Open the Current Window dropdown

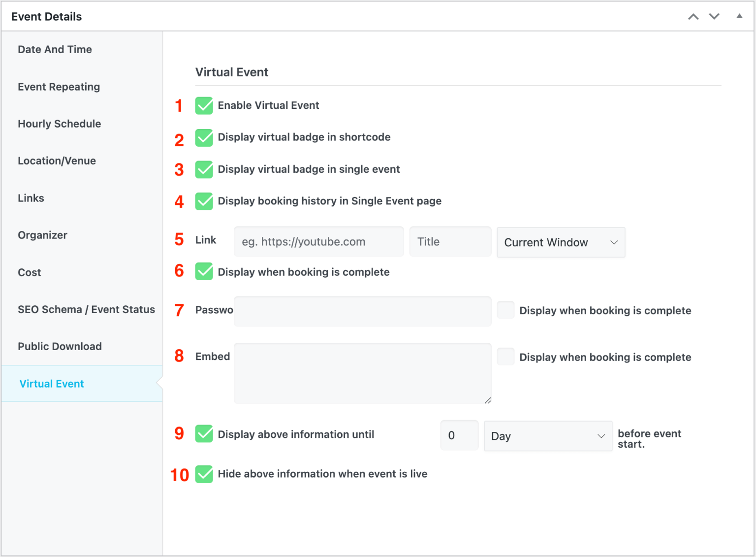click(x=561, y=242)
